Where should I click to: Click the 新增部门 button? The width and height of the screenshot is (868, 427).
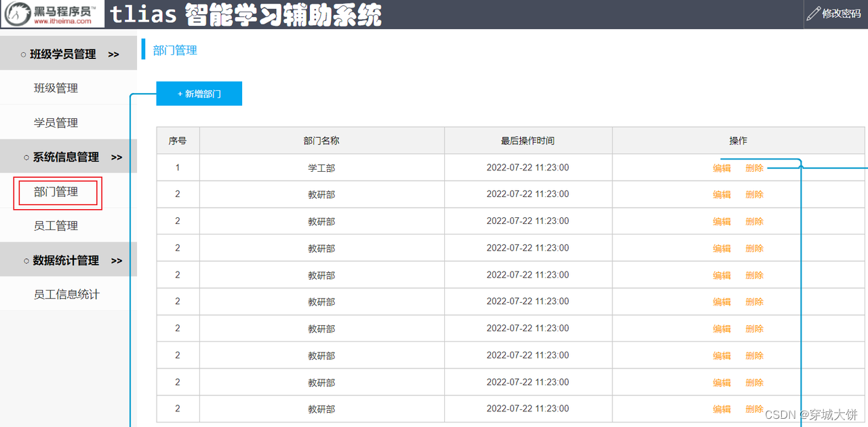199,93
